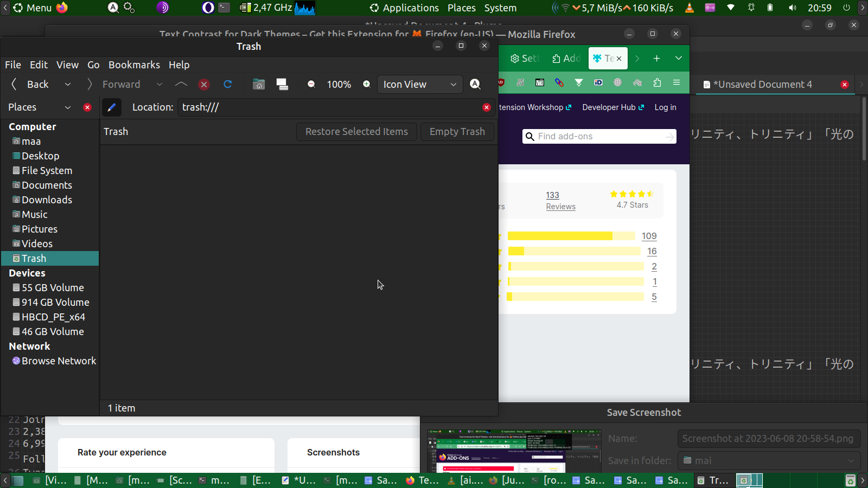
Task: Zoom in with the plus magnifier
Action: point(367,84)
